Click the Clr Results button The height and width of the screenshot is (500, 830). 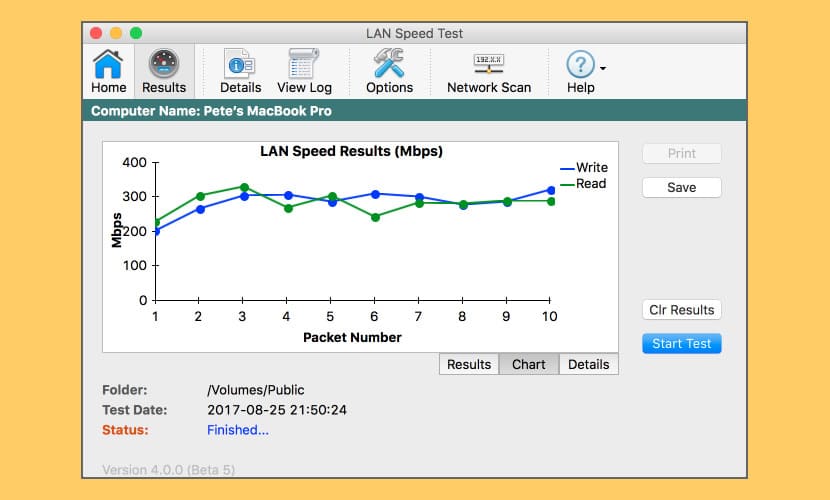pyautogui.click(x=681, y=310)
